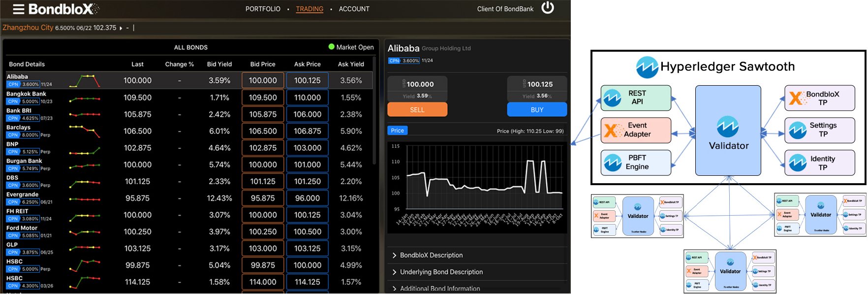The image size is (868, 294).
Task: Expand Additional Bond Information section
Action: tap(436, 289)
